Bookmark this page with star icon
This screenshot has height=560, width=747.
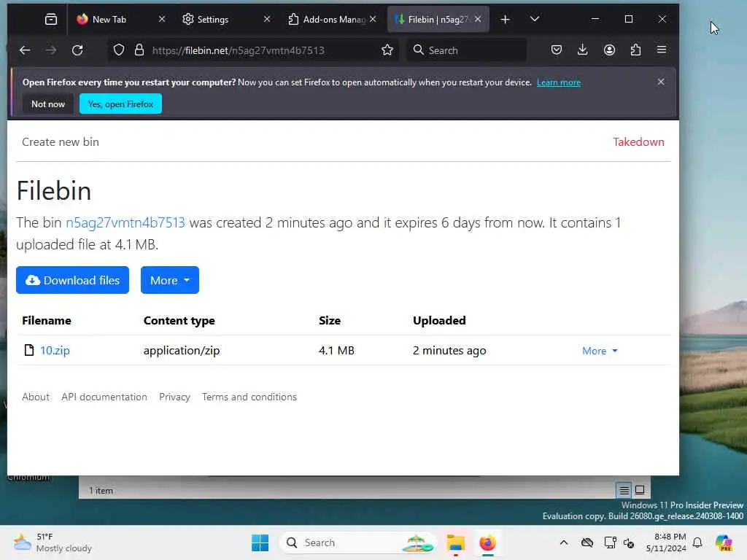pos(387,50)
